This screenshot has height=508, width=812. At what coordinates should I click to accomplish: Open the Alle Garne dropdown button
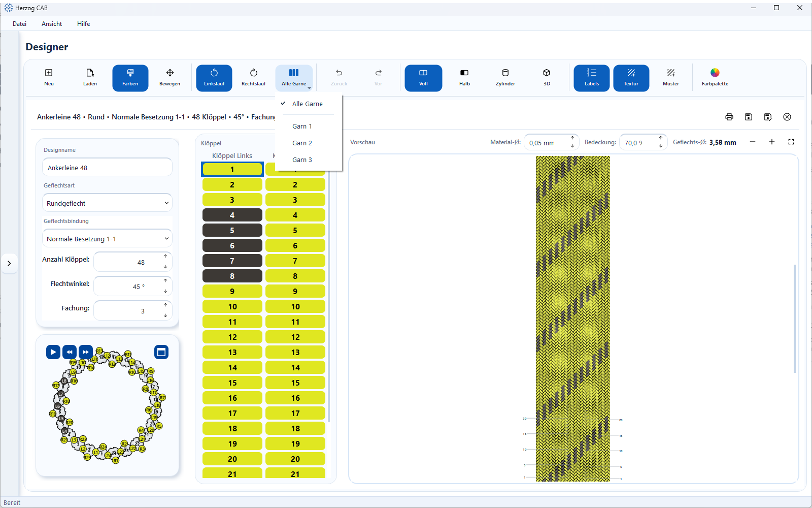tap(294, 78)
